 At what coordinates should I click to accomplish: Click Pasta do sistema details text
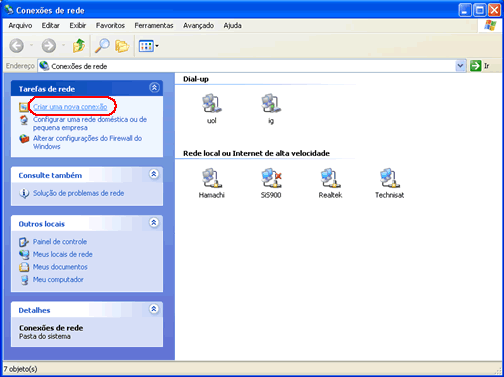point(45,336)
